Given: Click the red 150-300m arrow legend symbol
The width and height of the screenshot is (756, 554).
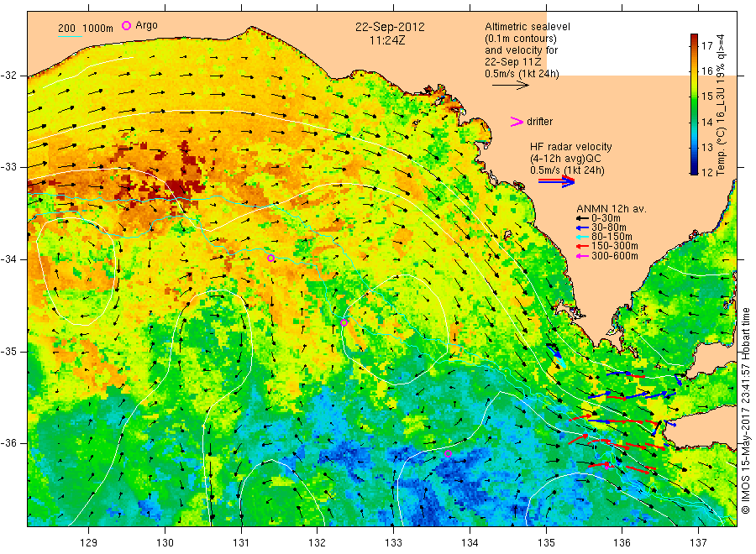Looking at the screenshot, I should click(x=582, y=246).
